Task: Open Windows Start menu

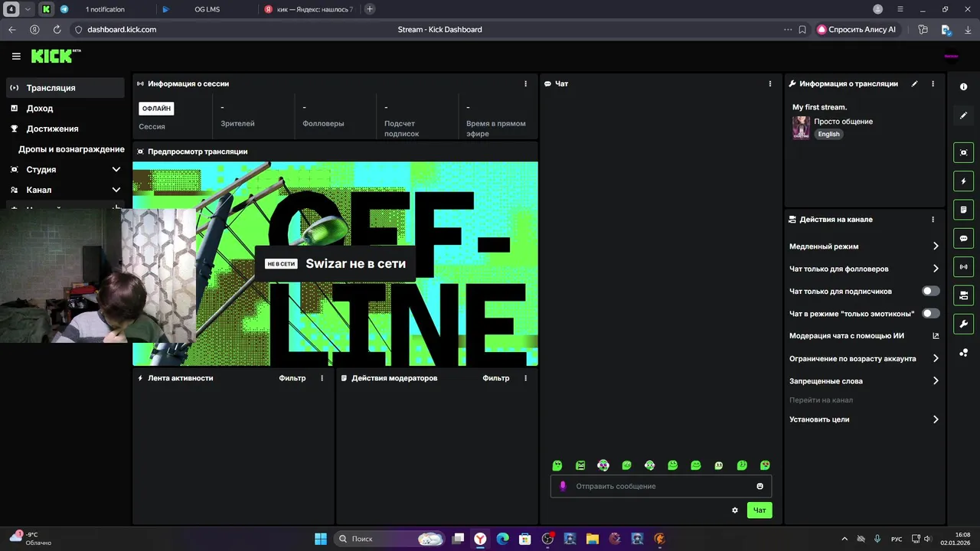Action: [321, 539]
